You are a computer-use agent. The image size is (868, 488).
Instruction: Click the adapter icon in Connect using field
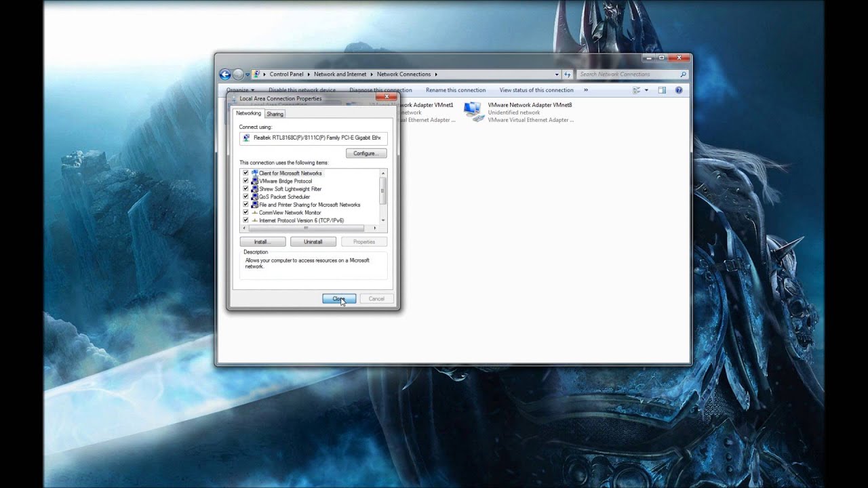coord(246,138)
